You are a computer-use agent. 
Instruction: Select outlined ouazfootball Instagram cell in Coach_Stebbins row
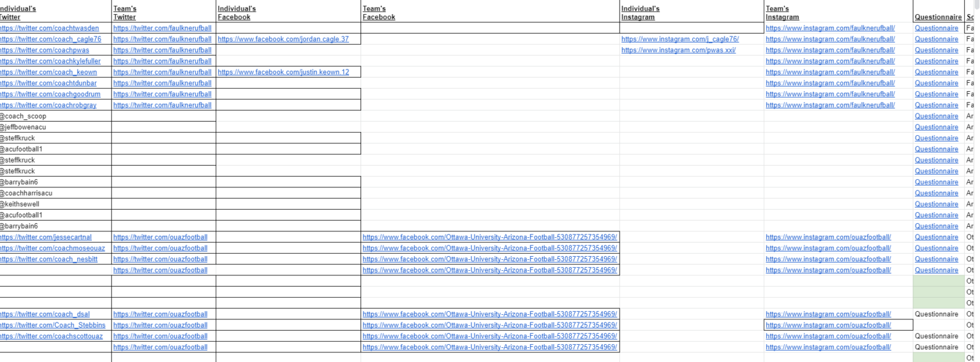[x=837, y=325]
